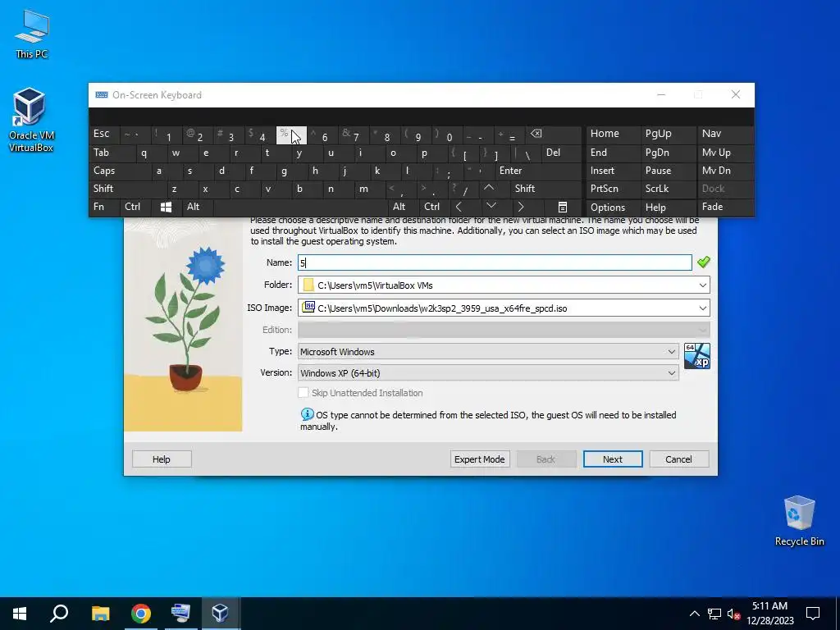Image resolution: width=840 pixels, height=630 pixels.
Task: Click the Options key on On-Screen Keyboard
Action: (x=613, y=208)
